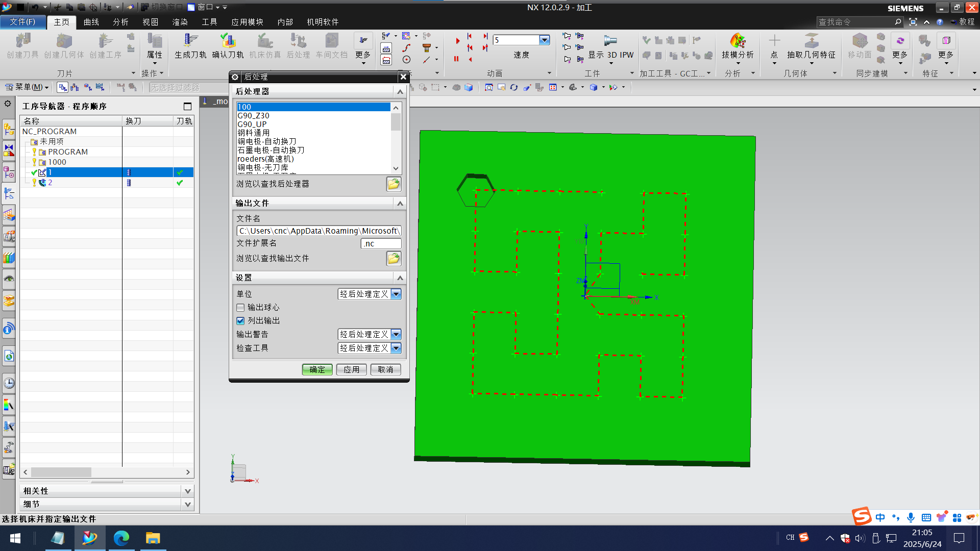Image resolution: width=980 pixels, height=551 pixels.
Task: Switch to the 分析 ribbon tab
Action: pyautogui.click(x=121, y=22)
